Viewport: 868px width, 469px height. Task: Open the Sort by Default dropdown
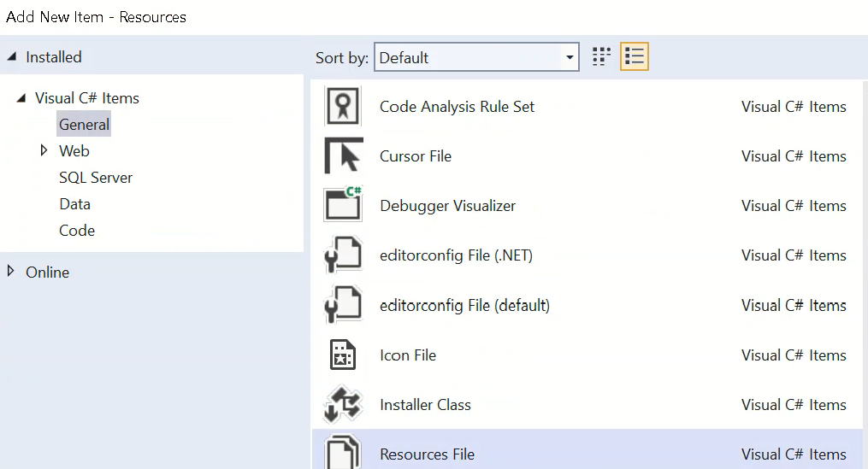click(476, 57)
